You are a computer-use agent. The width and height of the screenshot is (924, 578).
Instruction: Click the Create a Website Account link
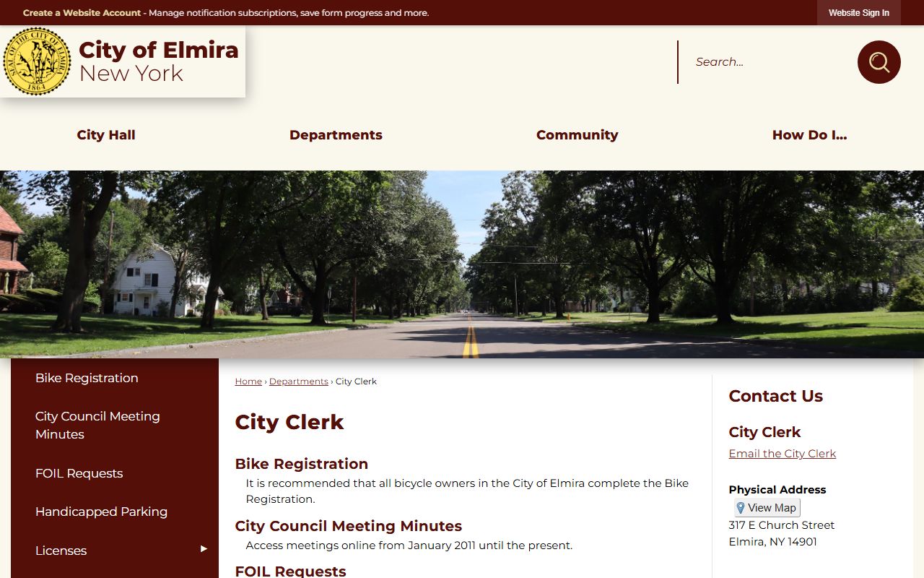[82, 13]
